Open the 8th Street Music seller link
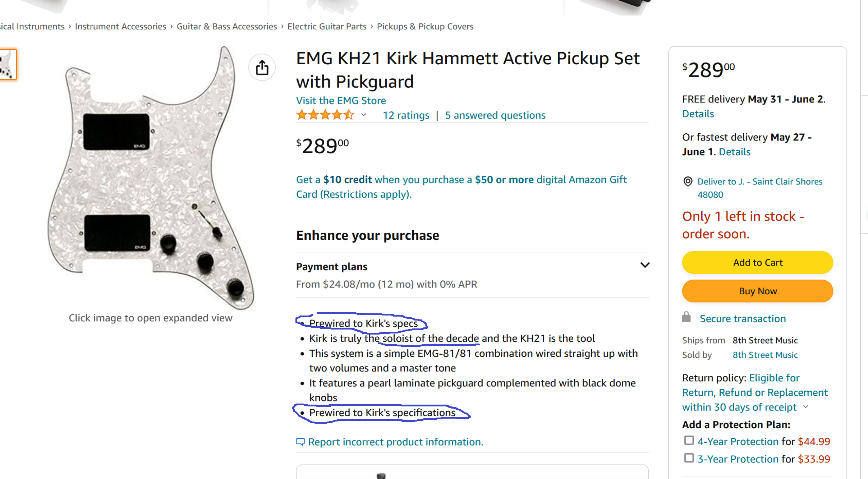The height and width of the screenshot is (479, 868). click(765, 355)
